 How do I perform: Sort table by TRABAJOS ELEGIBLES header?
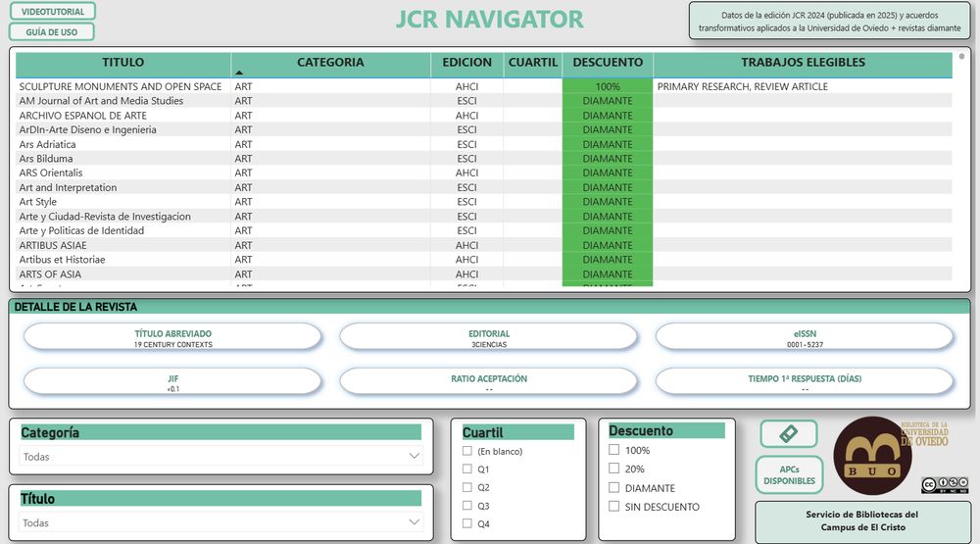click(803, 63)
